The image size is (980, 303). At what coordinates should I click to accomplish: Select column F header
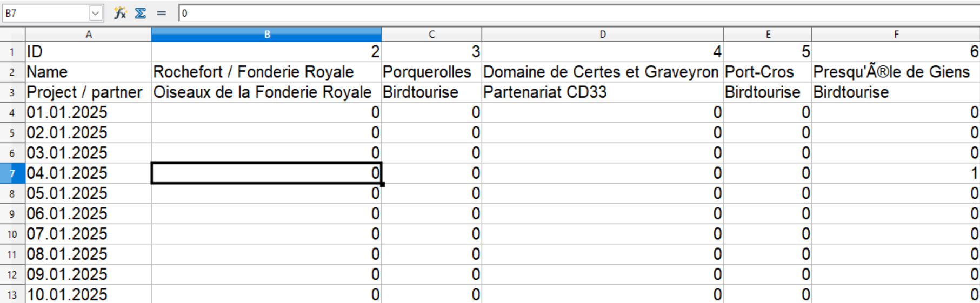tap(896, 35)
